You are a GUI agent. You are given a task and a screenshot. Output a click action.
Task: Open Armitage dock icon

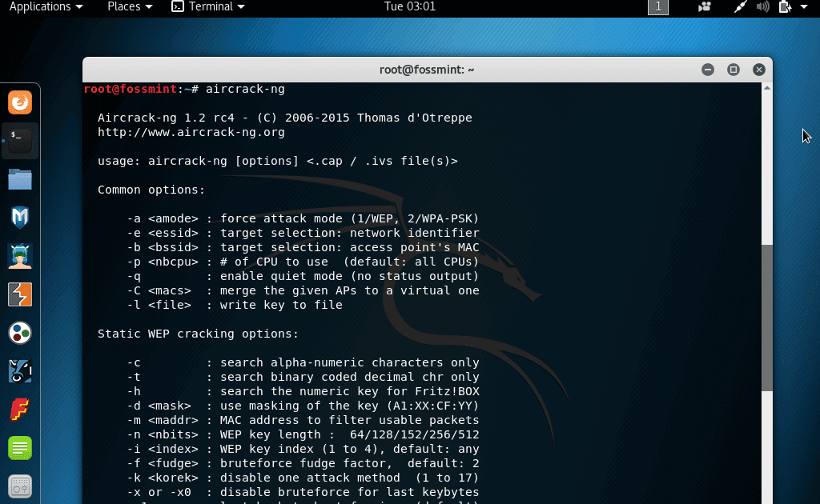click(20, 257)
